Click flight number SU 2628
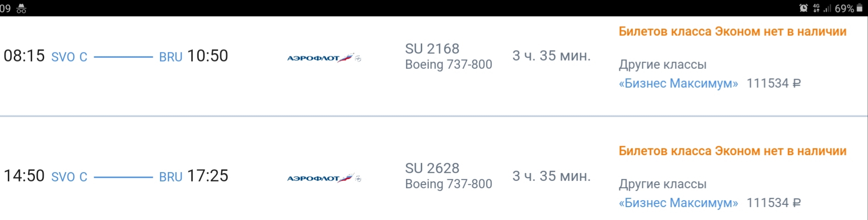This screenshot has width=868, height=220. click(432, 169)
